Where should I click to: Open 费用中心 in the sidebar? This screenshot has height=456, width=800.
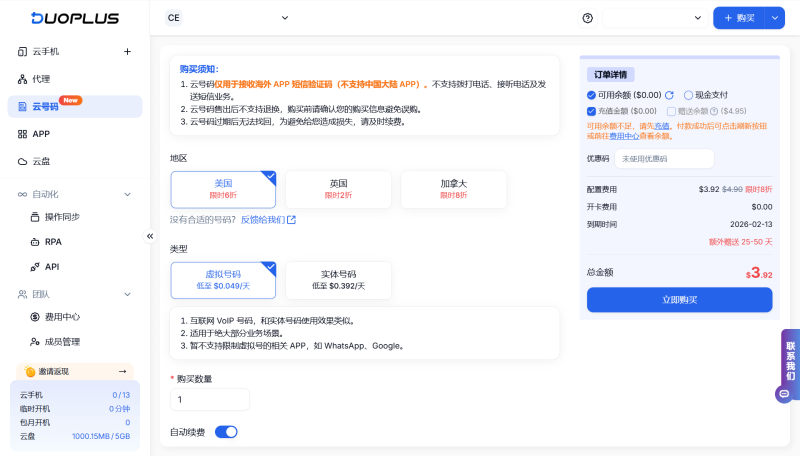pos(62,317)
